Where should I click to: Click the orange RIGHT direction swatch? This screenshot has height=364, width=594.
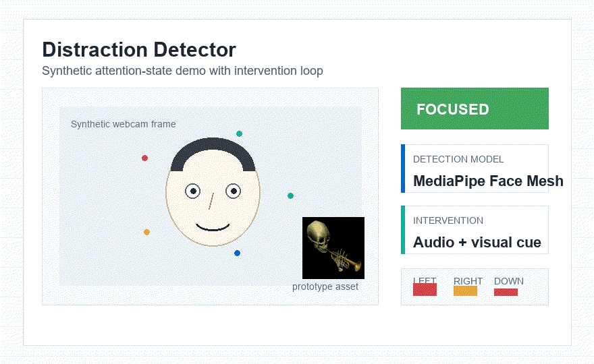click(465, 291)
